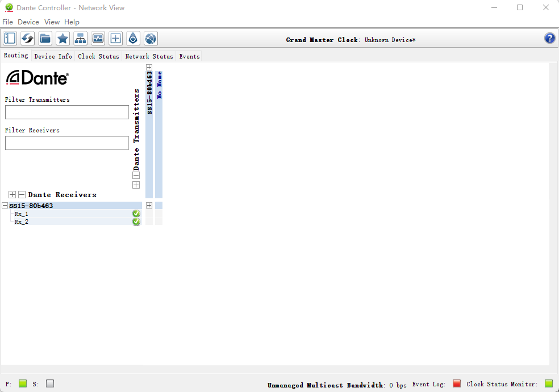Switch to the Clock Status tab
This screenshot has width=559, height=392.
point(98,56)
